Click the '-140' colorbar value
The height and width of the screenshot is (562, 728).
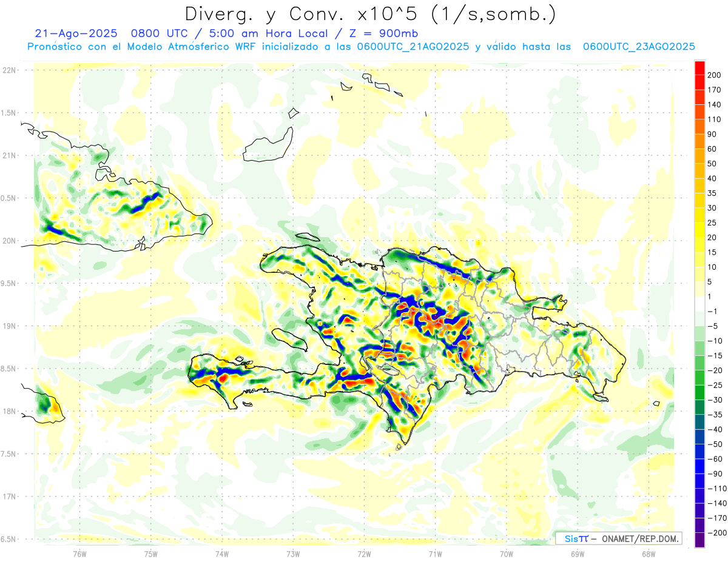(x=716, y=503)
